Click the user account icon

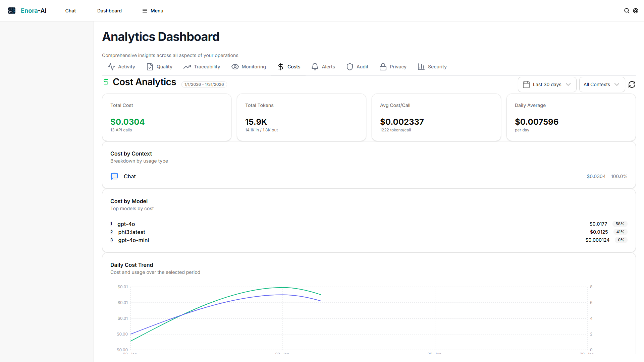tap(636, 10)
